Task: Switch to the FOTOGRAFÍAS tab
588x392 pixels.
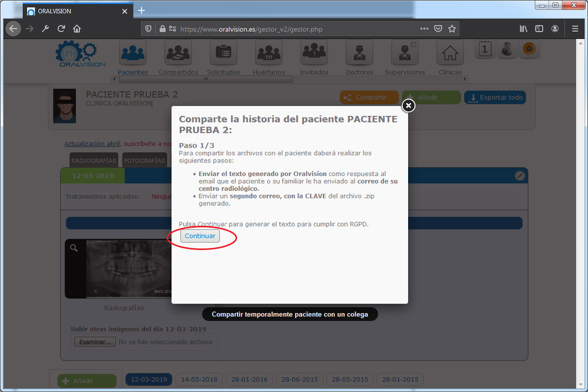Action: pyautogui.click(x=145, y=160)
